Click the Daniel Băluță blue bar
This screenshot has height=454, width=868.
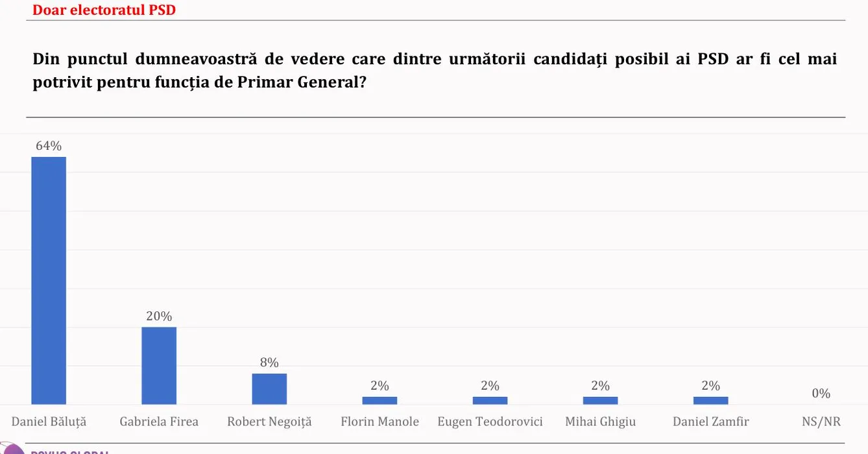pyautogui.click(x=49, y=280)
